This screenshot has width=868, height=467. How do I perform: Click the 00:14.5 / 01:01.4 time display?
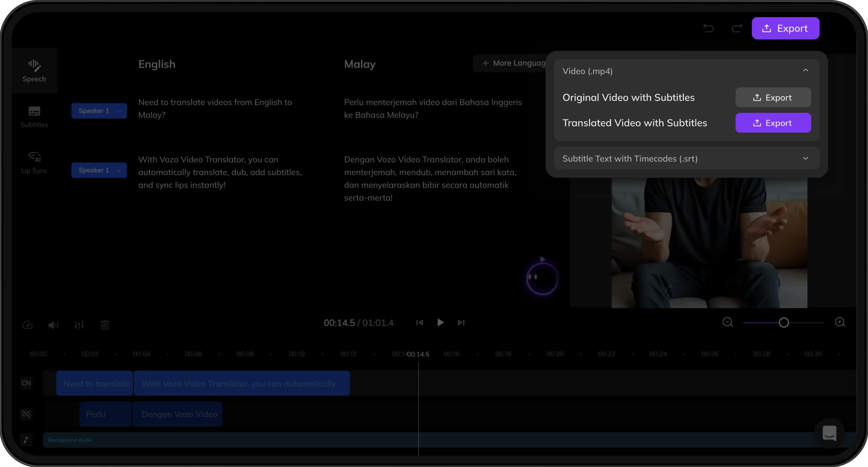[358, 322]
